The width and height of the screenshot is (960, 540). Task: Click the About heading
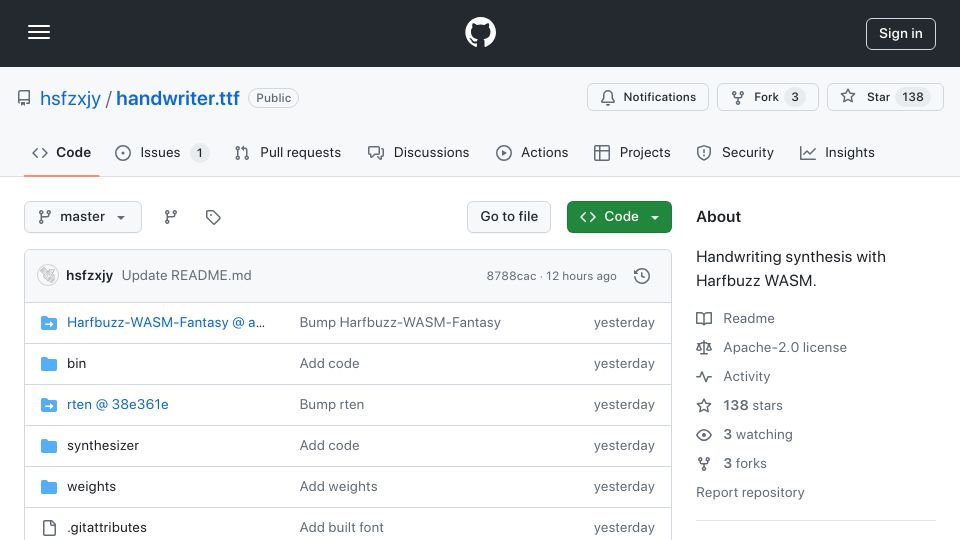tap(718, 217)
